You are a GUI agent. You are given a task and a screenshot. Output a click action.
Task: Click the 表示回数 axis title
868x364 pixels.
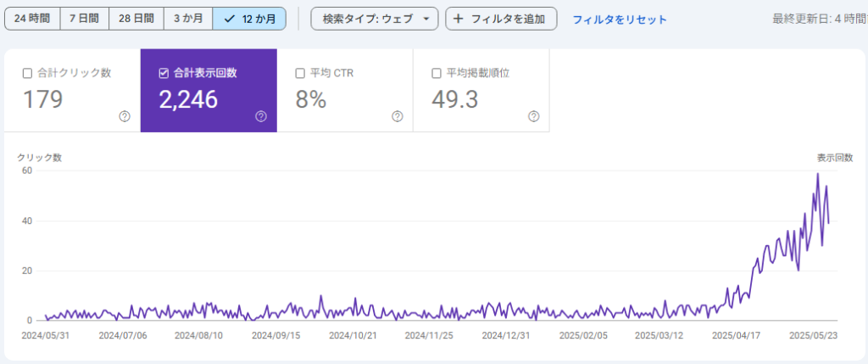(835, 157)
